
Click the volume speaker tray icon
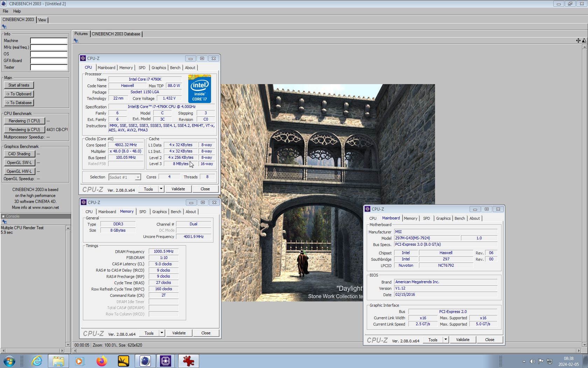click(532, 361)
